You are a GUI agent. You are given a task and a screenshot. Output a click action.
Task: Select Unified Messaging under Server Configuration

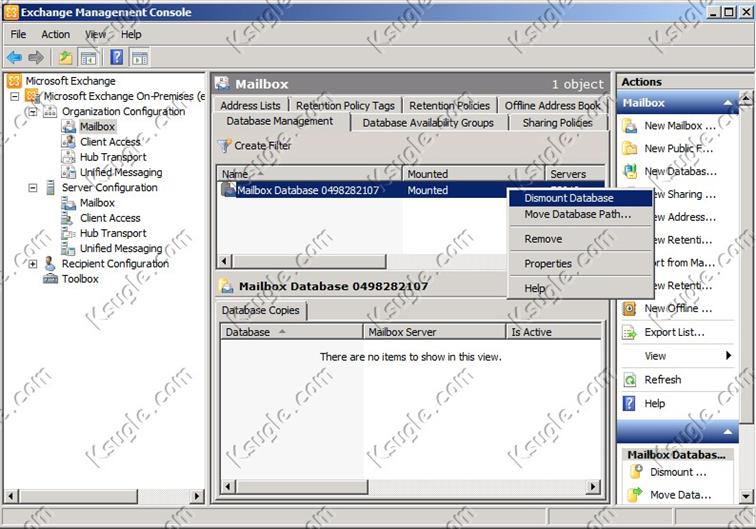coord(121,248)
